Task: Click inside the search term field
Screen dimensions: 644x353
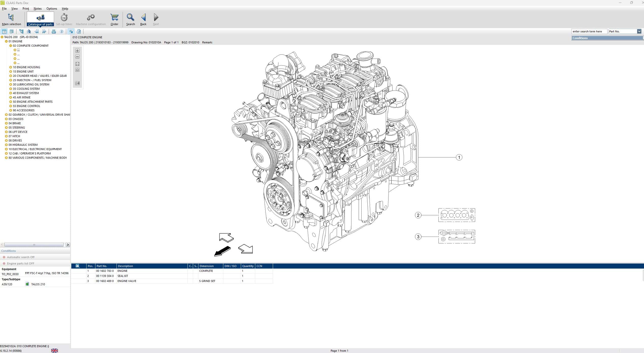Action: (x=589, y=31)
